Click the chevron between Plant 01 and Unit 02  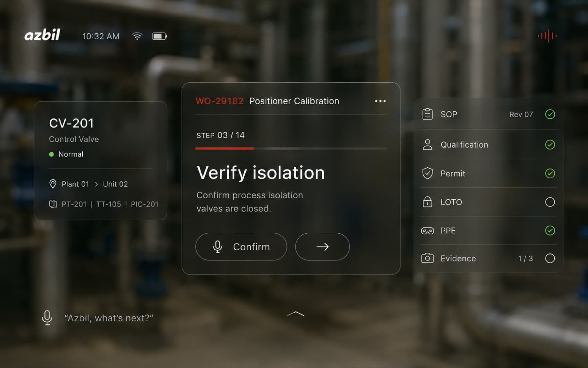[96, 184]
